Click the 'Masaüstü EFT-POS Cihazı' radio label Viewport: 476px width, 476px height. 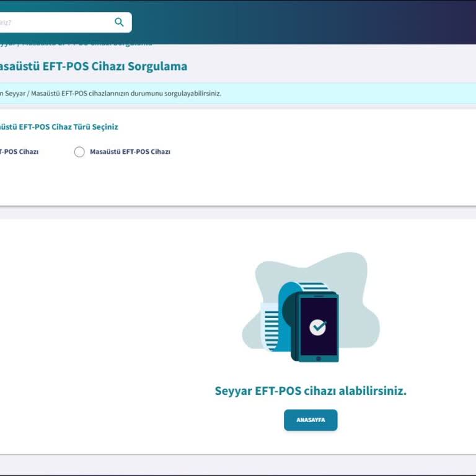pyautogui.click(x=130, y=151)
